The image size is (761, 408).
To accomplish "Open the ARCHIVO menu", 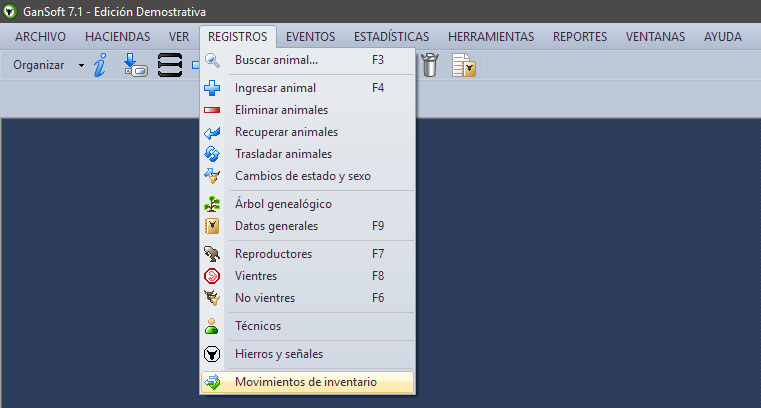I will pyautogui.click(x=40, y=37).
